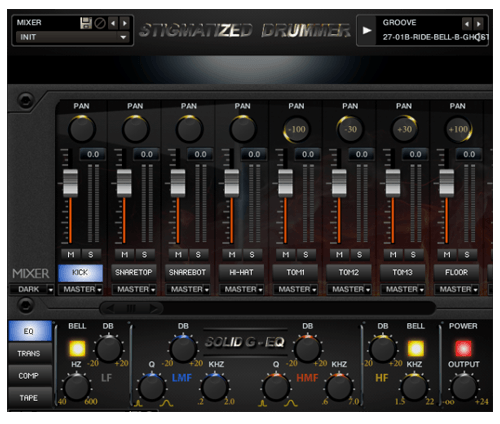This screenshot has width=500, height=424.
Task: Click the KICK channel volume fader
Action: (70, 183)
